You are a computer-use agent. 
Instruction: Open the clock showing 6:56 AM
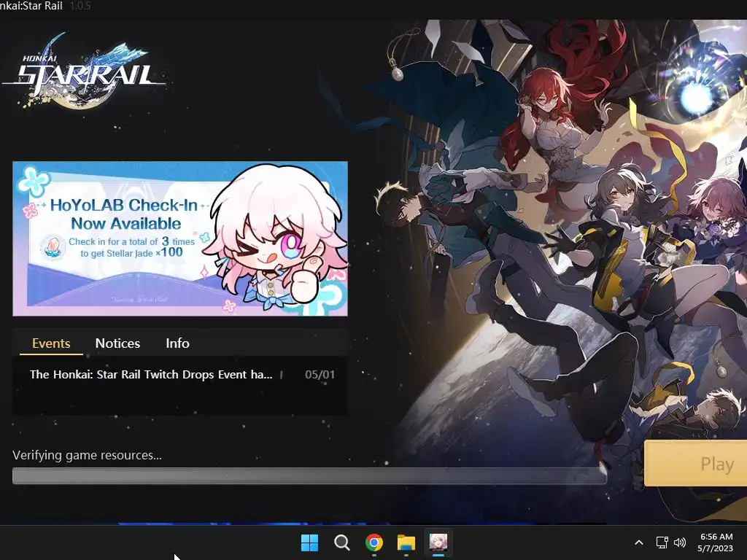(x=716, y=542)
